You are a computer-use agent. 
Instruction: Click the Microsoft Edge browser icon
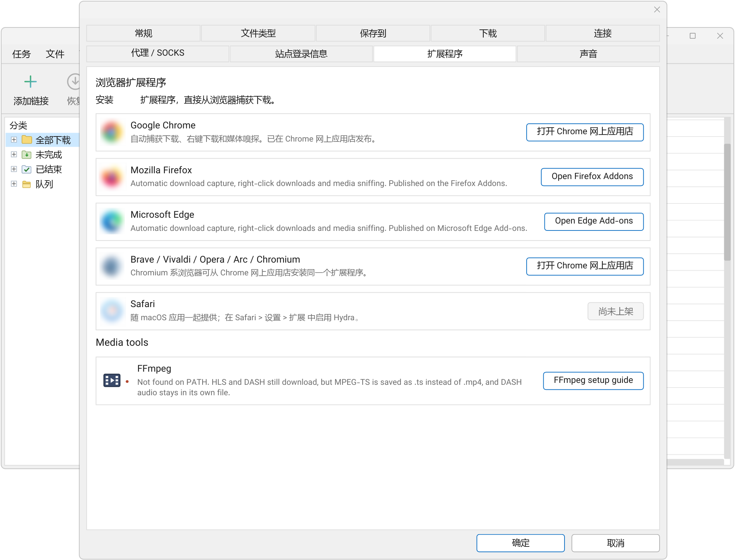pyautogui.click(x=111, y=222)
